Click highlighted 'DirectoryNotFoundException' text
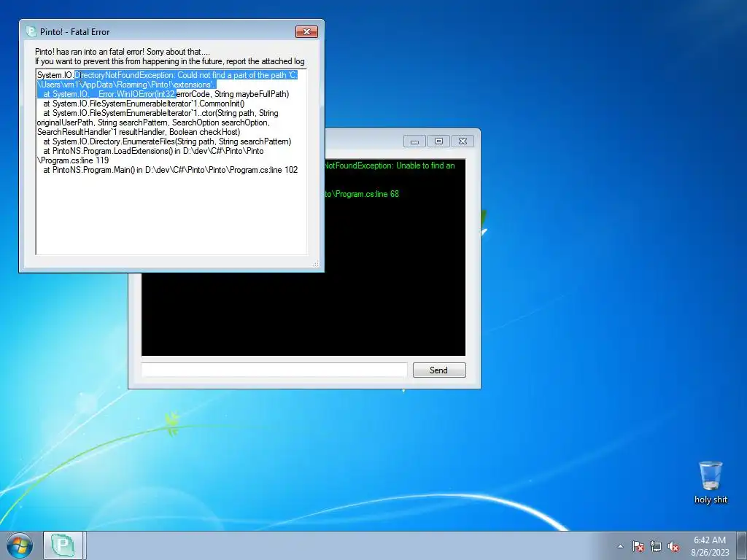747x560 pixels. pyautogui.click(x=124, y=75)
